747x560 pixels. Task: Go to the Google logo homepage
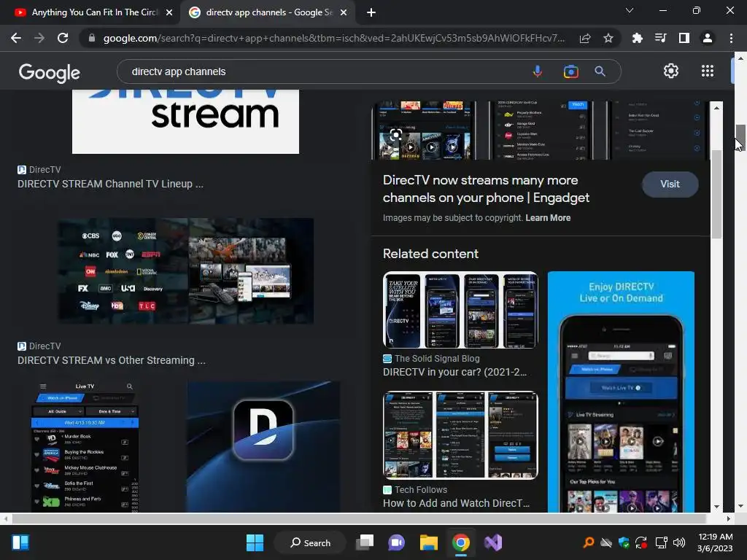point(50,72)
